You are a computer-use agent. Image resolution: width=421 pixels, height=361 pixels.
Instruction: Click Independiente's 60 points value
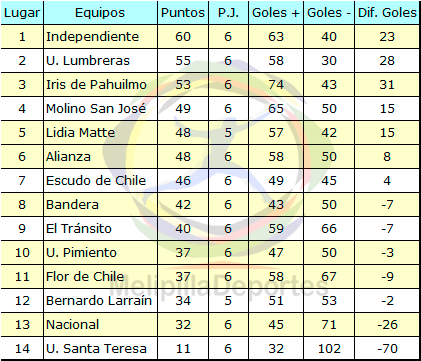(183, 37)
